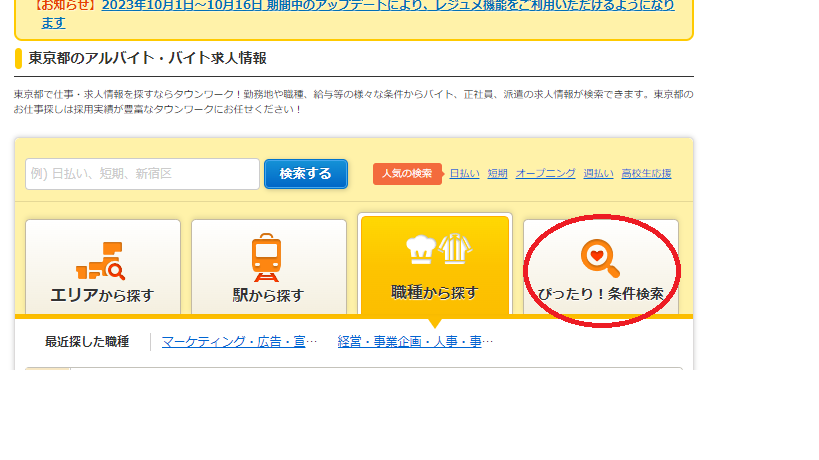The width and height of the screenshot is (819, 460).
Task: Switch to the 駅から探す tab
Action: point(268,267)
